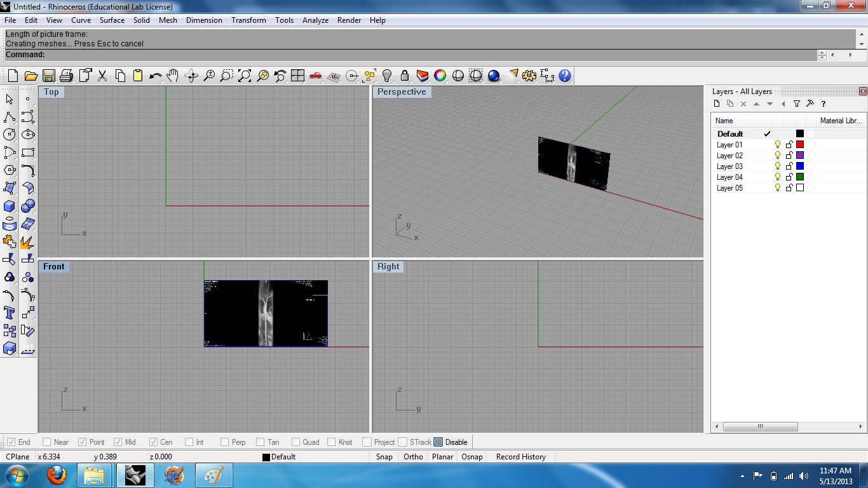868x488 pixels.
Task: Click the Shade sphere icon
Action: tap(458, 76)
